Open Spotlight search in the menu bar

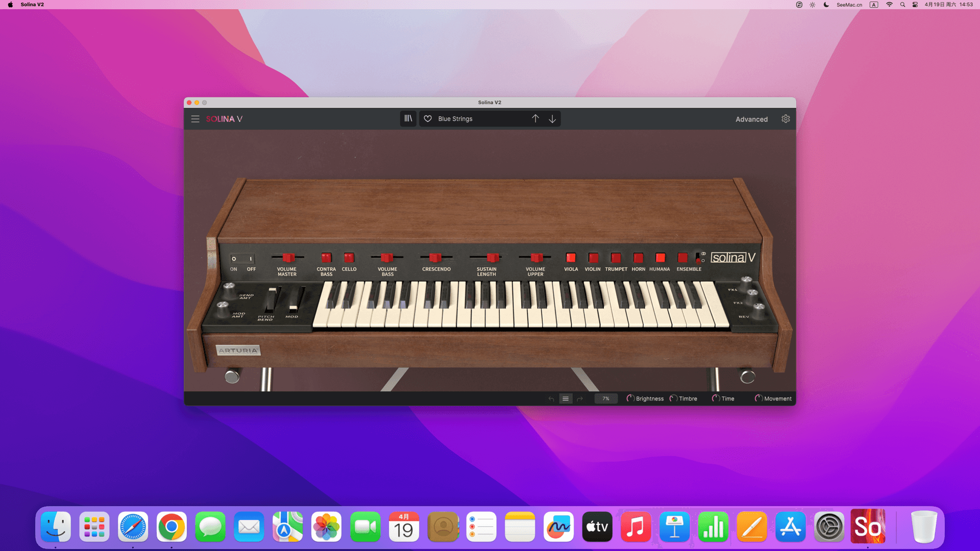pyautogui.click(x=902, y=5)
